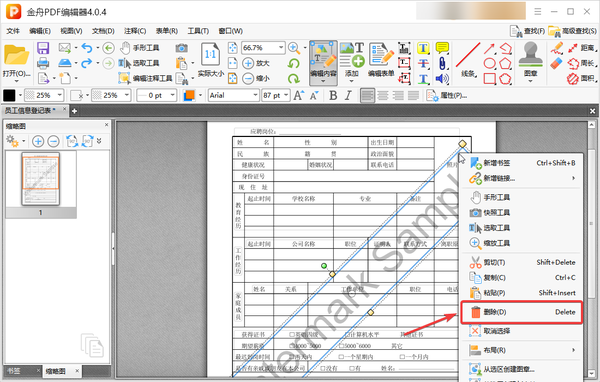Toggle bold text formatting

(333, 95)
